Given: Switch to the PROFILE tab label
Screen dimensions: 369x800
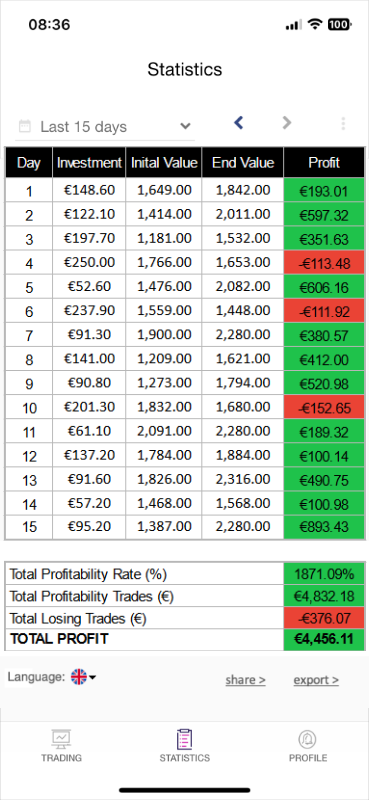Looking at the screenshot, I should tap(308, 758).
